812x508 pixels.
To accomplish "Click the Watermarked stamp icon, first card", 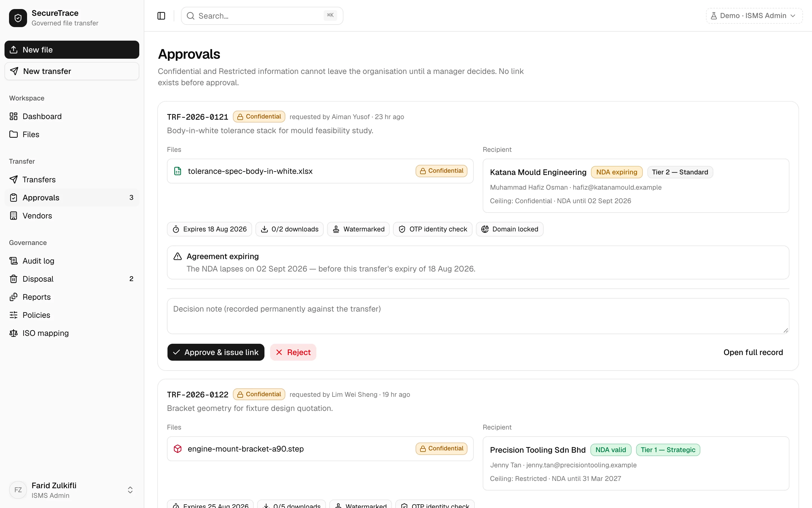I will pos(336,229).
